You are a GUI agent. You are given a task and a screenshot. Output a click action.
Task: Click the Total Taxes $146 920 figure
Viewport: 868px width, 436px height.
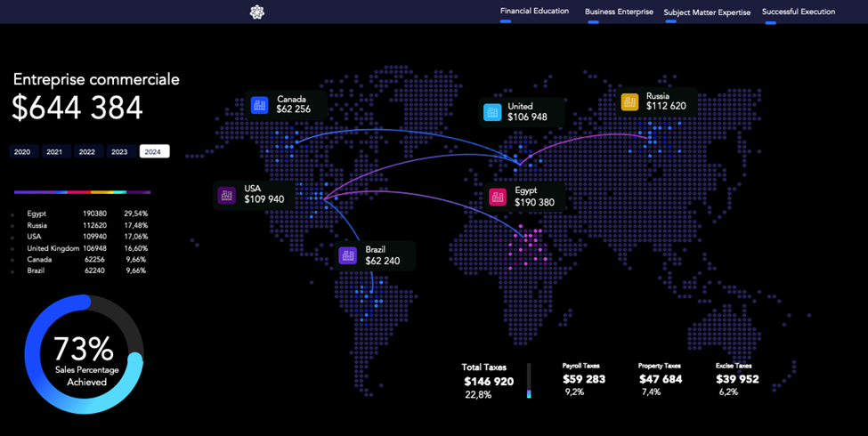[x=489, y=381]
